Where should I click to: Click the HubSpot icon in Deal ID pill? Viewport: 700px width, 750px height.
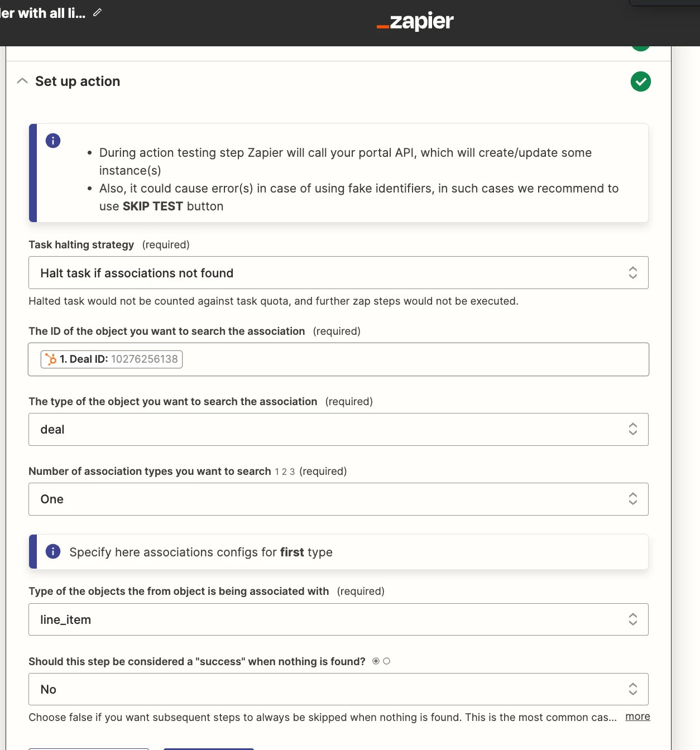coord(51,359)
